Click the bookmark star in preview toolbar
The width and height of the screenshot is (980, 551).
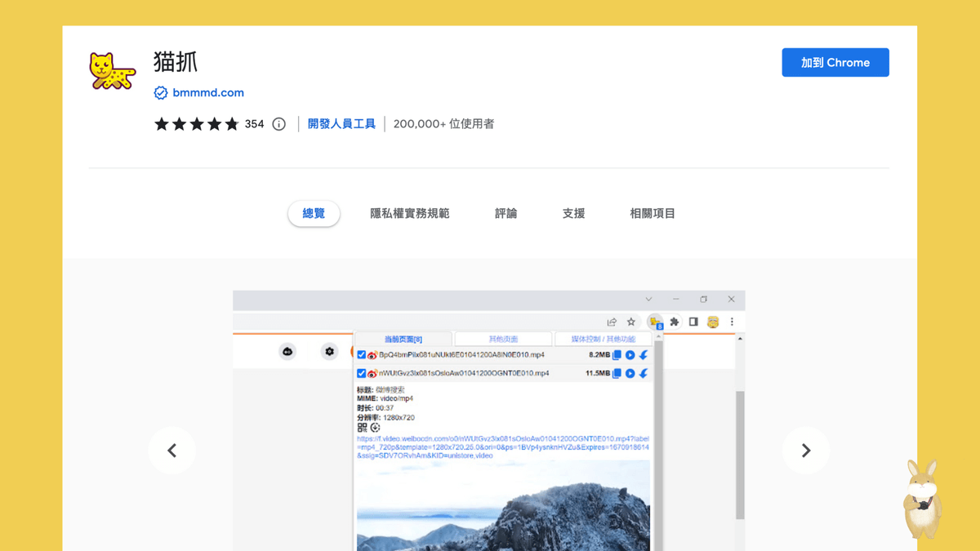(631, 322)
